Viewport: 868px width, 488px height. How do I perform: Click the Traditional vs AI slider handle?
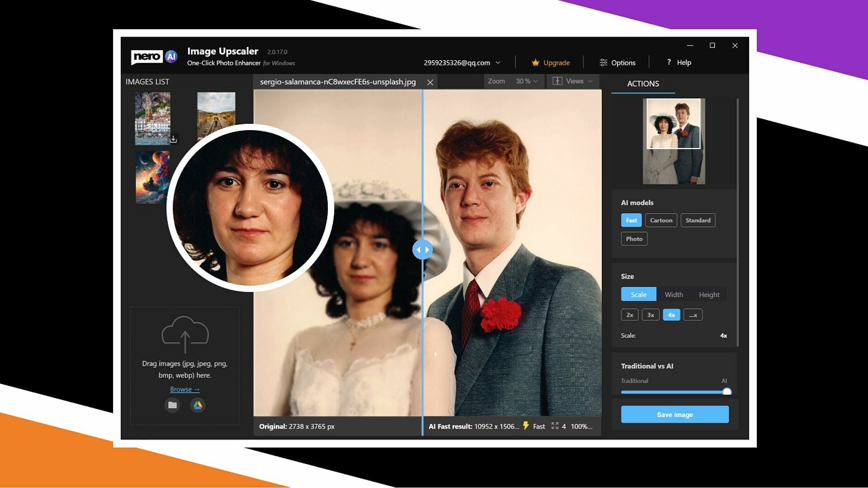(x=726, y=392)
